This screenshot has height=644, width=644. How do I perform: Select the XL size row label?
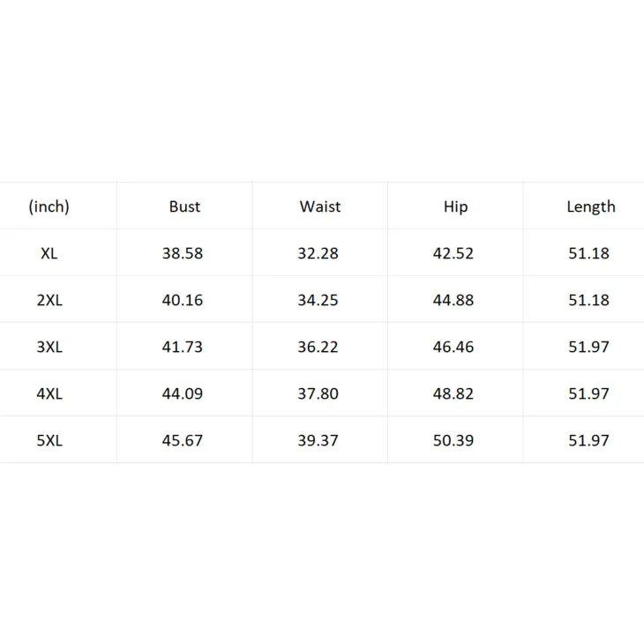[x=49, y=253]
